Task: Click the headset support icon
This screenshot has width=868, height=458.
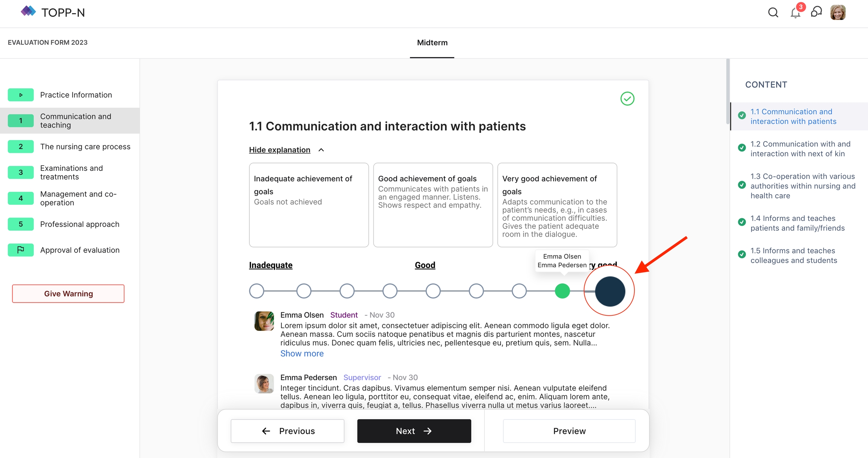Action: click(x=816, y=12)
